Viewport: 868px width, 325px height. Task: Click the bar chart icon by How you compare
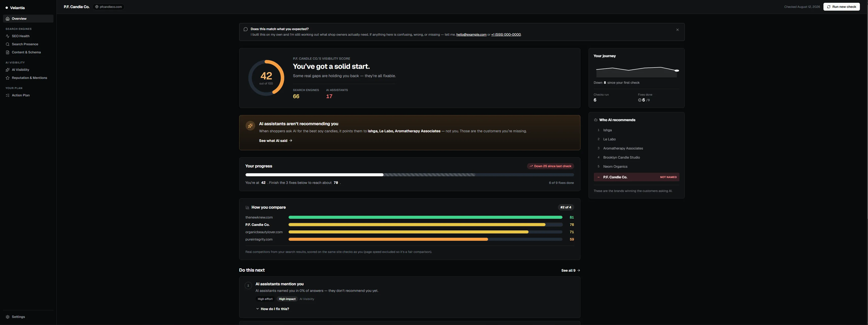pyautogui.click(x=247, y=207)
